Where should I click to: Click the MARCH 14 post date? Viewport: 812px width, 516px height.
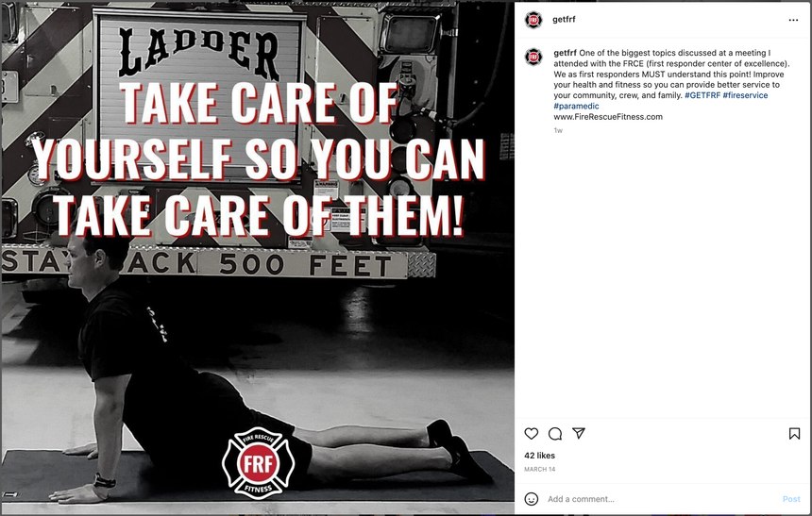540,470
